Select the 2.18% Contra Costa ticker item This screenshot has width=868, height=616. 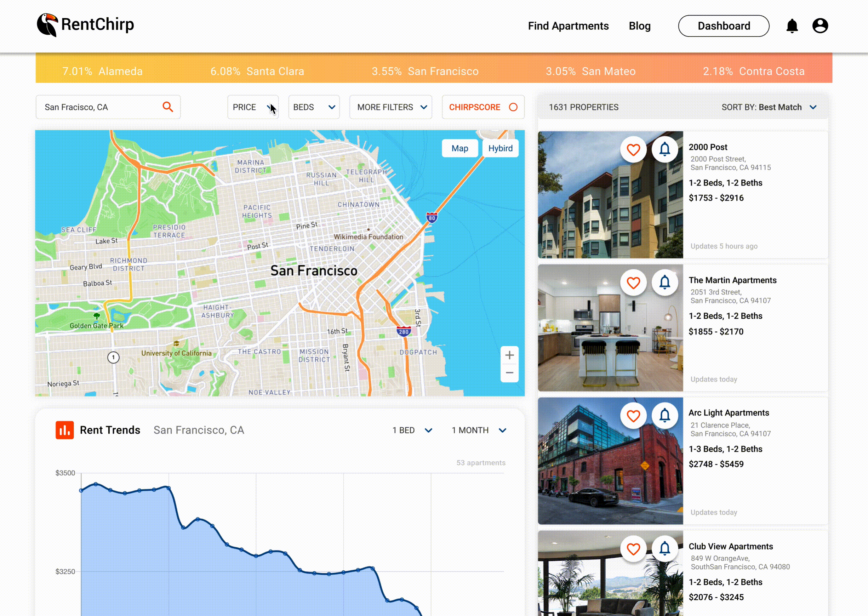[754, 71]
